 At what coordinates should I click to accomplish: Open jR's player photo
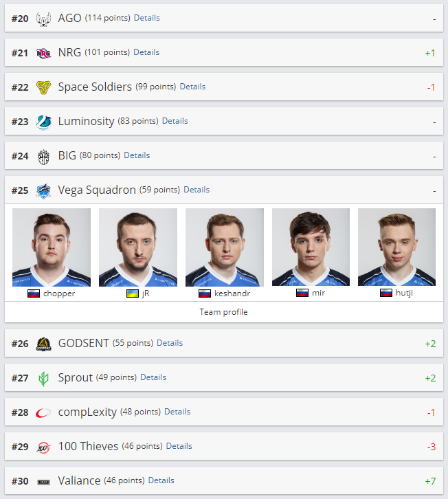click(138, 247)
